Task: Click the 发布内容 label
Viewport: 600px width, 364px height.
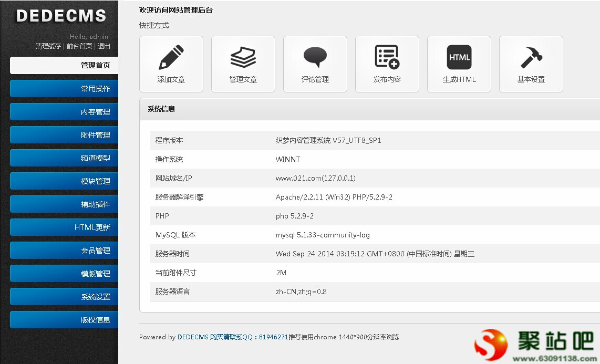Action: 387,79
